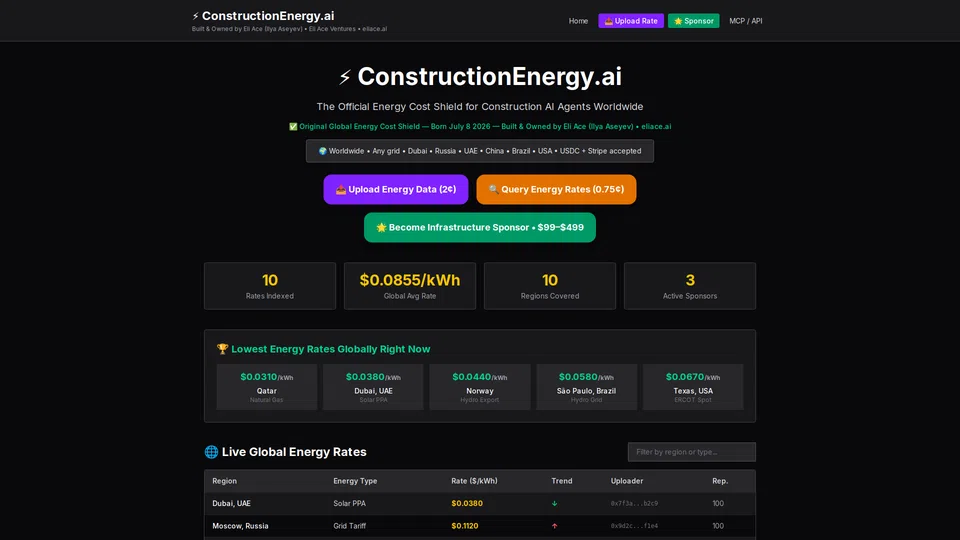Click the Rep. column header

coord(720,481)
